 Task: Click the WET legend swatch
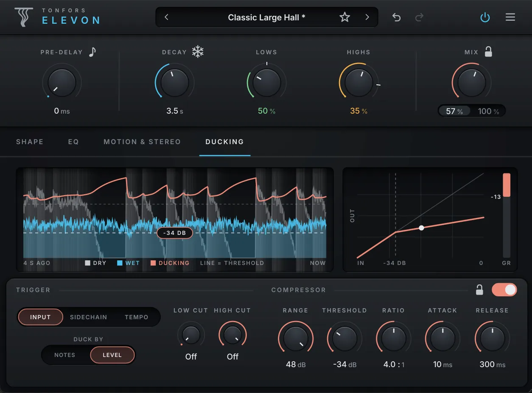(x=120, y=263)
